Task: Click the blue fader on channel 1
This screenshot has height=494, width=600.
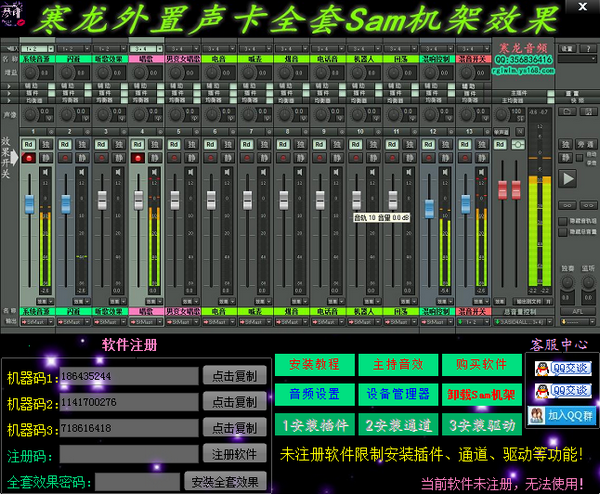Action: 29,205
